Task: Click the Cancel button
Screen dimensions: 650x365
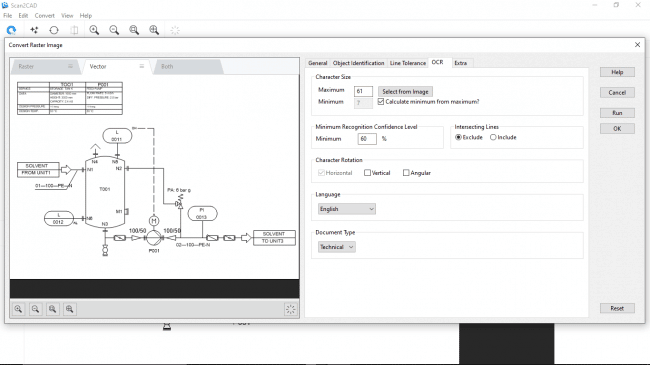Action: pyautogui.click(x=617, y=92)
